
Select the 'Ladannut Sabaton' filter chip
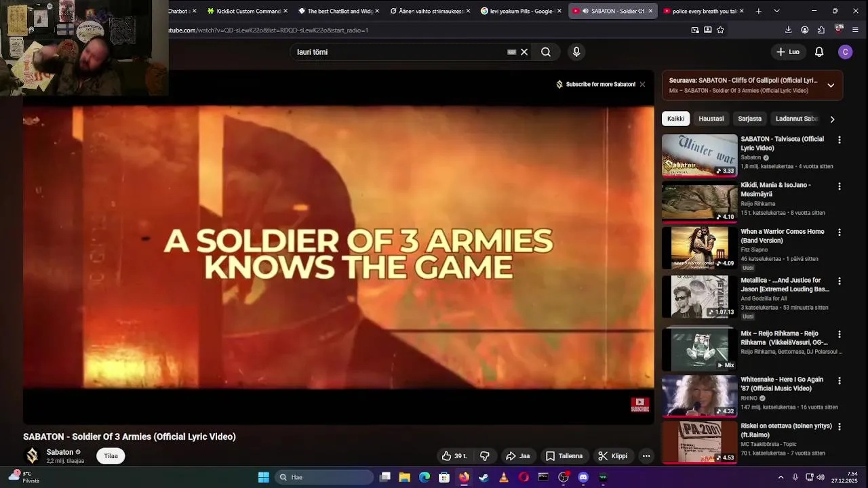[796, 119]
